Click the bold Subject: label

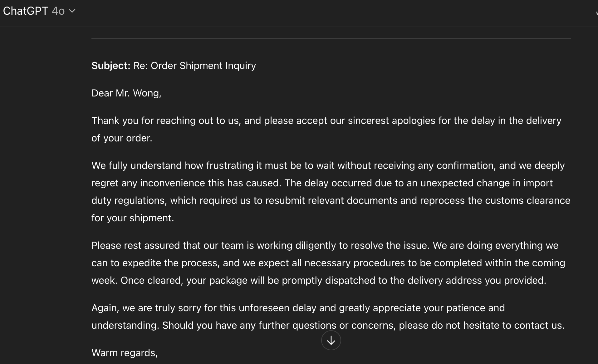point(111,66)
